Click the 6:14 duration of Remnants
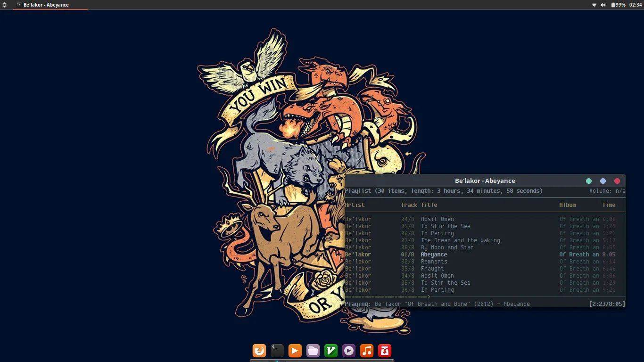 click(x=609, y=262)
